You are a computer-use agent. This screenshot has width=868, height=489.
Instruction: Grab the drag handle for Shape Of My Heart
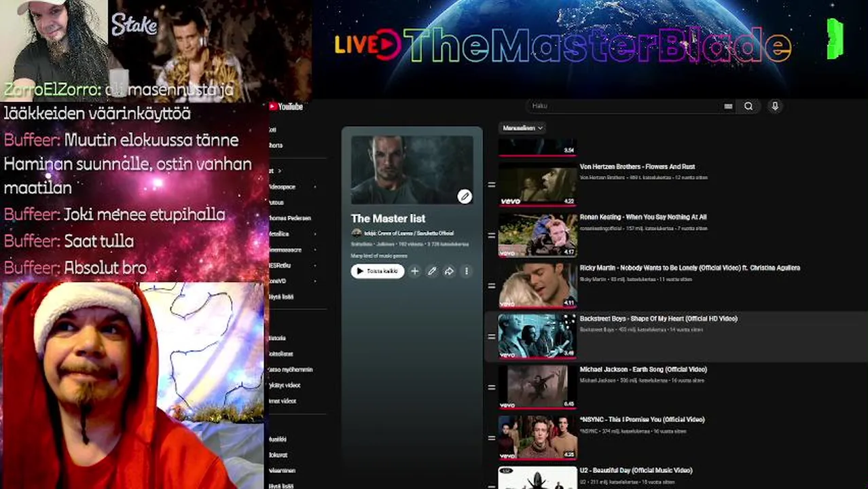491,336
